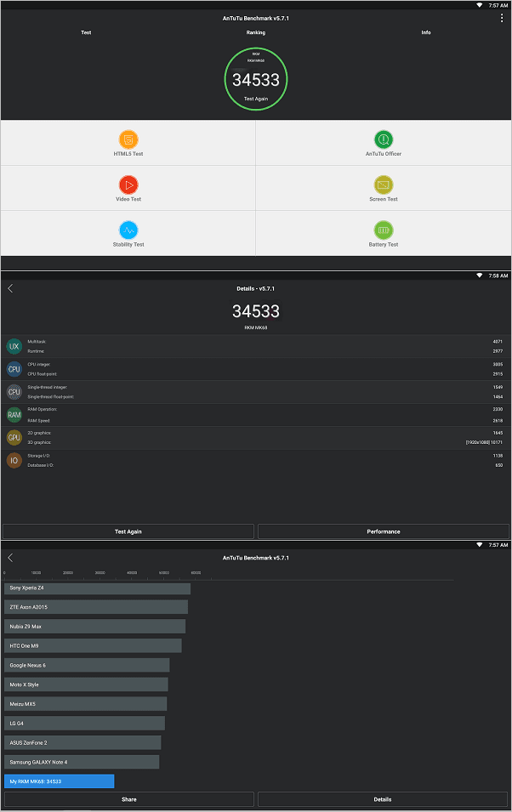Launch the AnTuTu Officer icon
This screenshot has width=512, height=812.
coord(384,139)
